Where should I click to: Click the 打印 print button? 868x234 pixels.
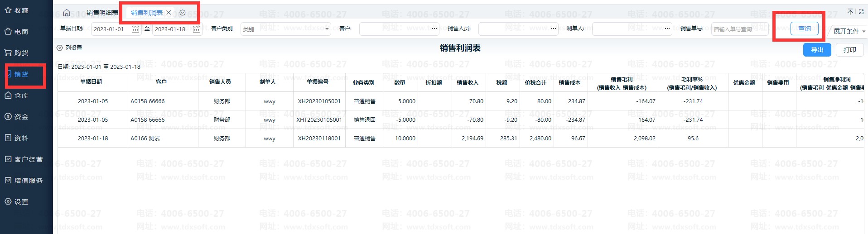(x=850, y=50)
